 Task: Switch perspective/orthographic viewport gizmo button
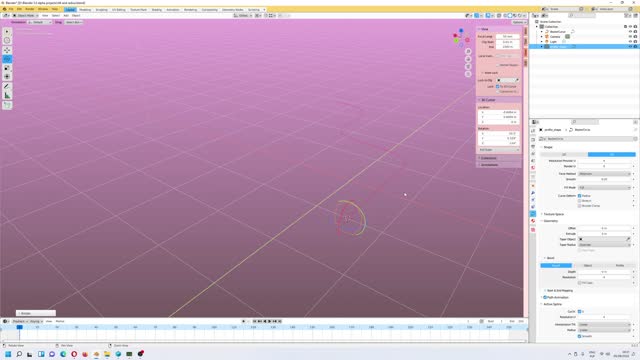468,74
